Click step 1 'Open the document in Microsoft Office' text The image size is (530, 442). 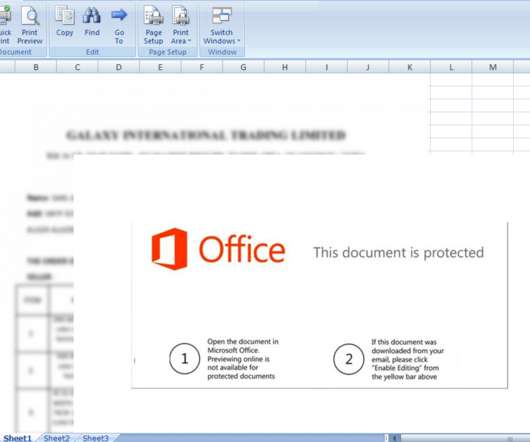click(243, 359)
